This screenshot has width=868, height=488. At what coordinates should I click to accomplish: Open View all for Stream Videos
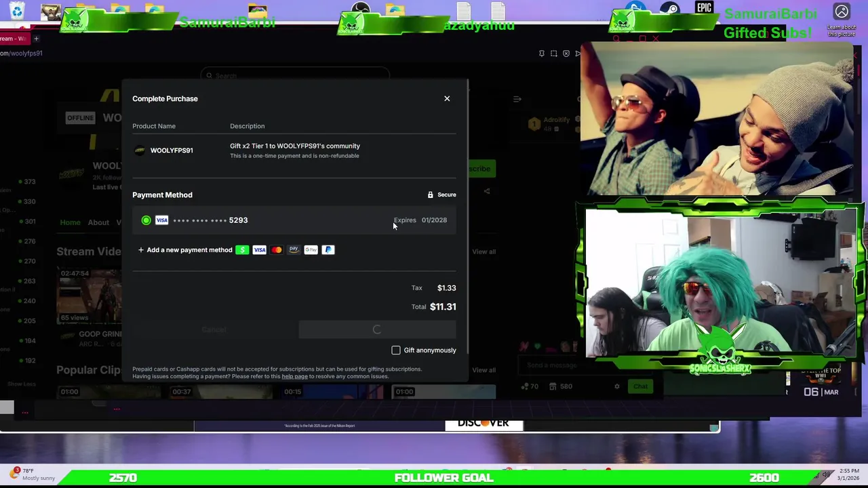point(484,252)
